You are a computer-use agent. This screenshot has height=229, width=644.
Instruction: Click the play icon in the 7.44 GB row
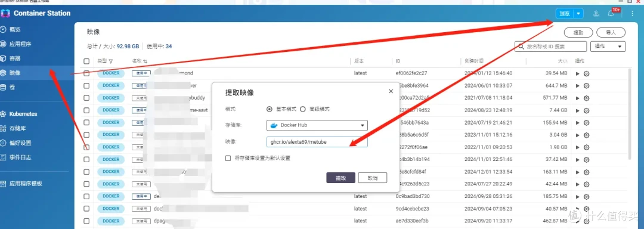coord(577,110)
